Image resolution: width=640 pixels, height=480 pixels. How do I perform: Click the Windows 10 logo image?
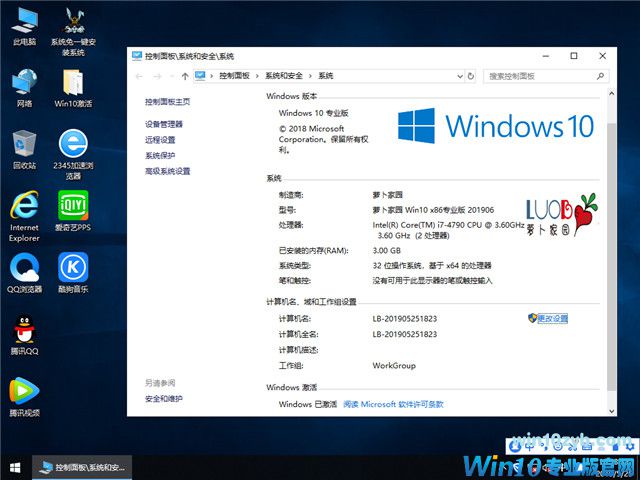point(496,126)
